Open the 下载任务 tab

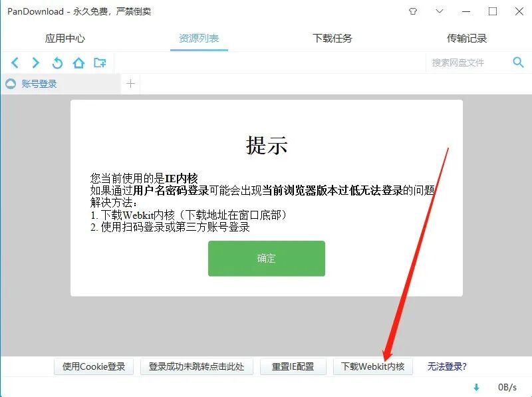332,39
